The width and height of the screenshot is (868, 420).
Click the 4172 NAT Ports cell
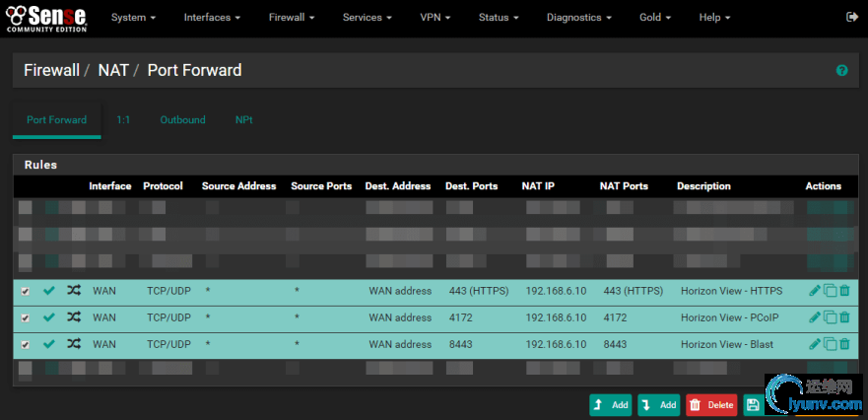615,317
